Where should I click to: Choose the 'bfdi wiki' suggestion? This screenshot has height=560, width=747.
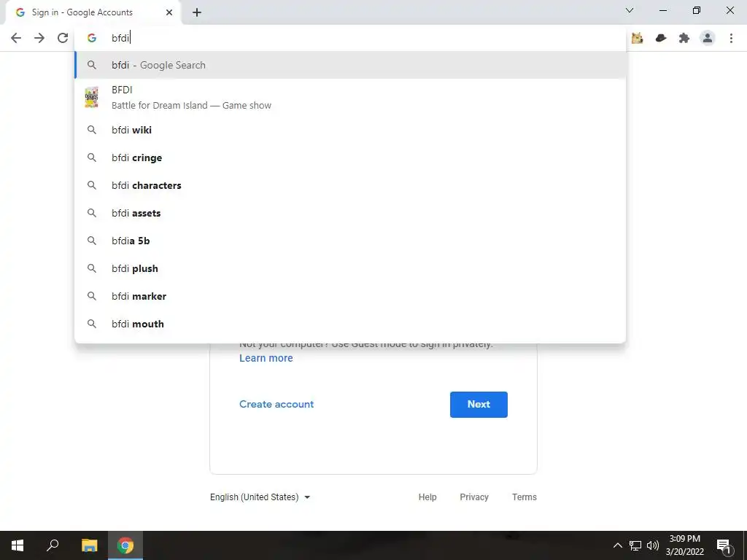click(x=350, y=130)
